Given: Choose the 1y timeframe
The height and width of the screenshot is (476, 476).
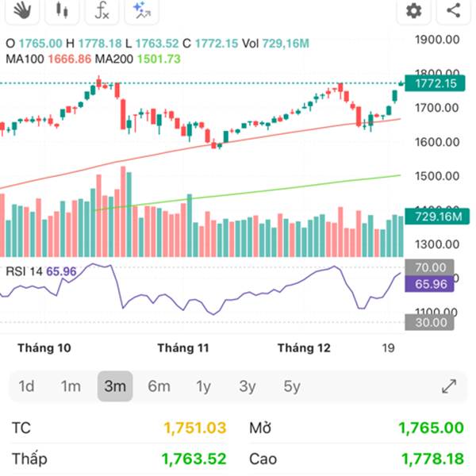Looking at the screenshot, I should pos(204,386).
